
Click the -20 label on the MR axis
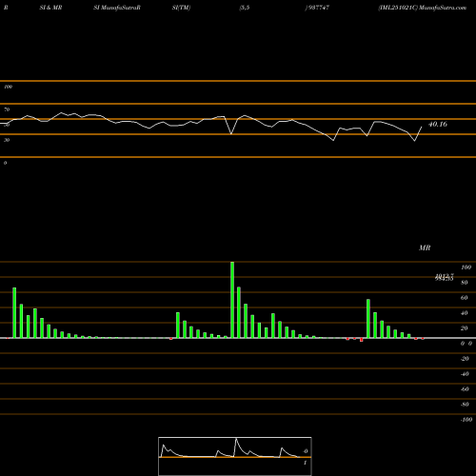pyautogui.click(x=465, y=359)
